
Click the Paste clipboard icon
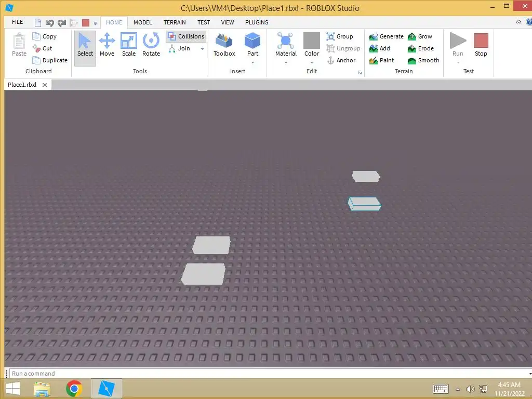coord(19,41)
